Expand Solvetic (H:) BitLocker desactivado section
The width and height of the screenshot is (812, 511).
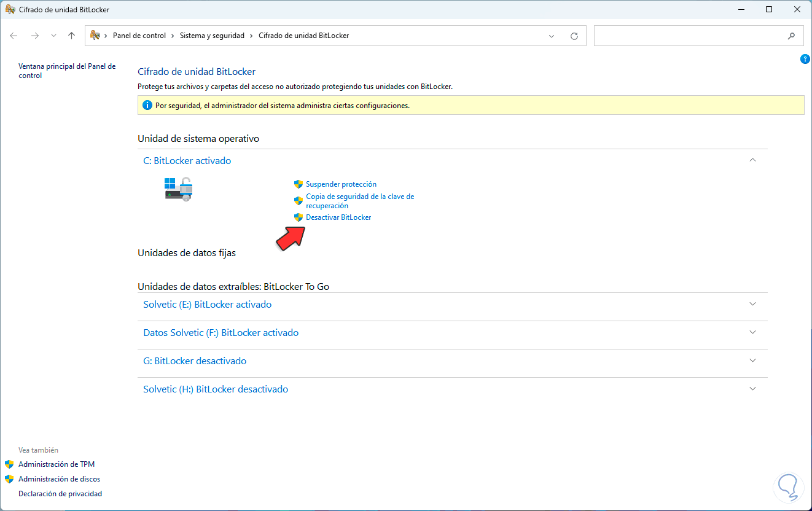point(753,389)
